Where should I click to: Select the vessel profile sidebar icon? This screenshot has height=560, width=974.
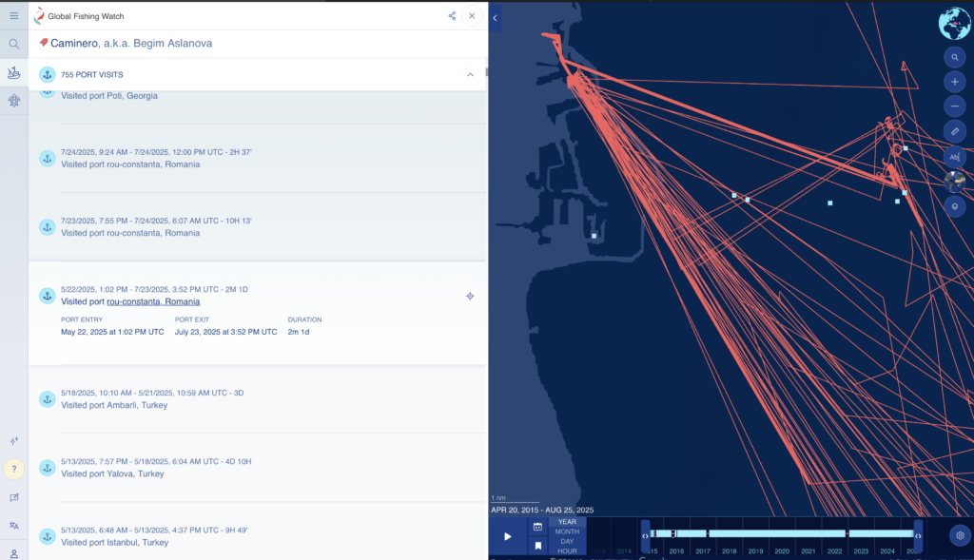pos(13,72)
